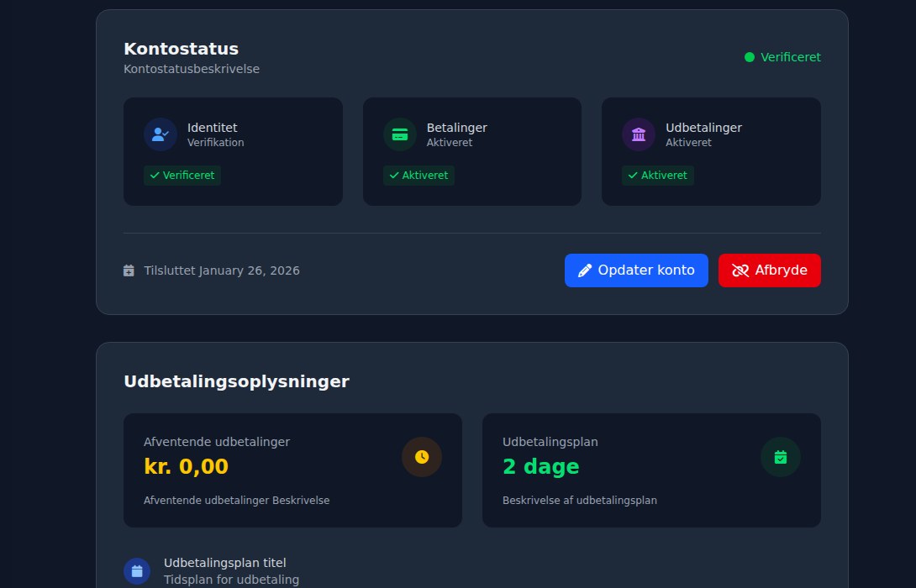
Task: Click the Udbetalingsplan label
Action: coord(550,442)
